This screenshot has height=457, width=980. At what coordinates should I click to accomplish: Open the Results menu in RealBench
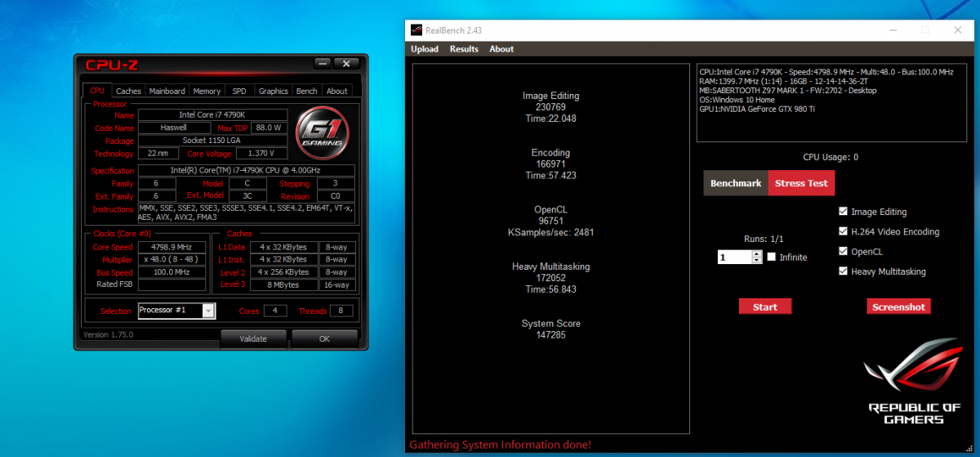pos(464,49)
